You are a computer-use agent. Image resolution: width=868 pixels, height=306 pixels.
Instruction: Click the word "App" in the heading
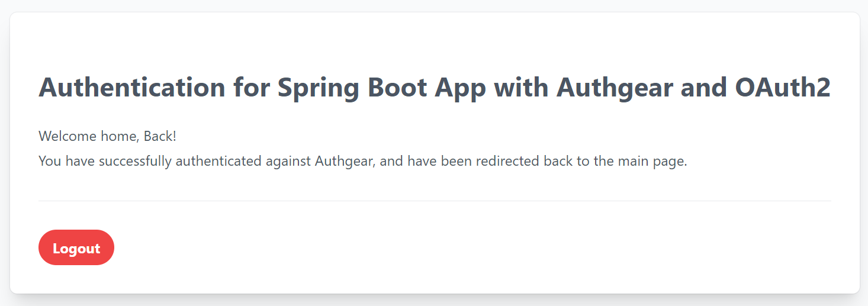coord(461,88)
